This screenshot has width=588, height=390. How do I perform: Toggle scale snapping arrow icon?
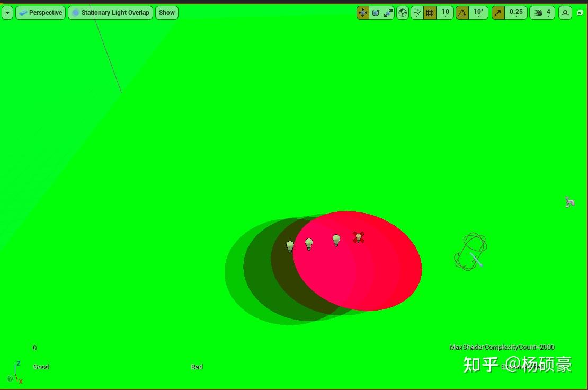(x=498, y=13)
